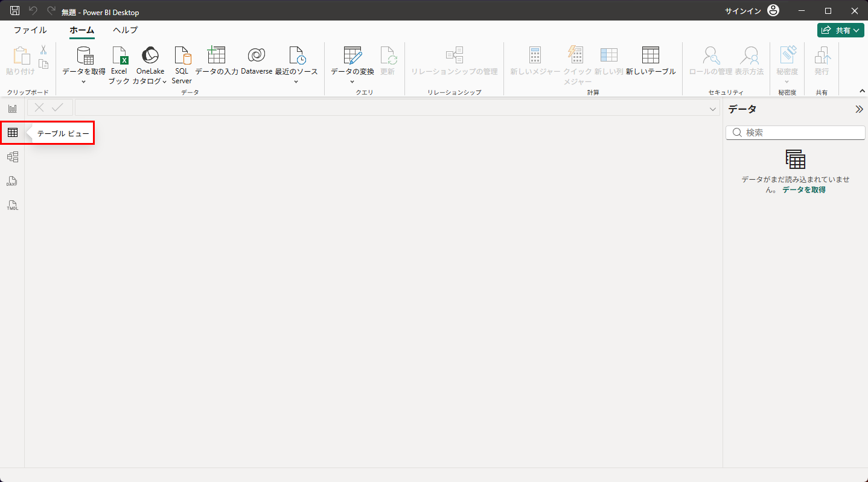868x482 pixels.
Task: Switch to the report view icon
Action: click(x=13, y=109)
